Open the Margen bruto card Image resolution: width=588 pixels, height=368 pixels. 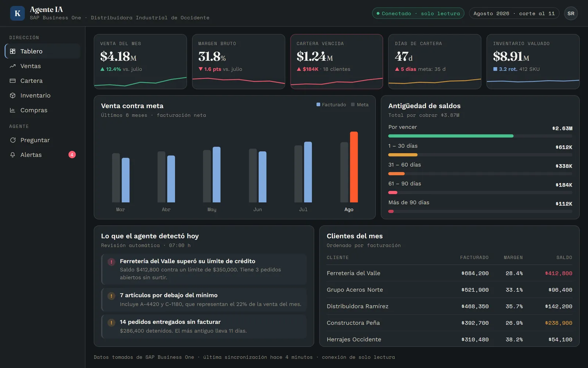[x=239, y=61]
